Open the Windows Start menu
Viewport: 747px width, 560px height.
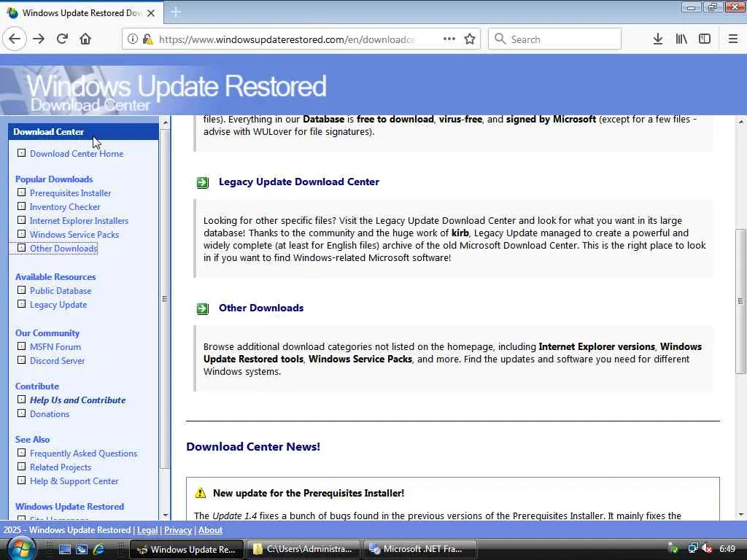pyautogui.click(x=20, y=549)
